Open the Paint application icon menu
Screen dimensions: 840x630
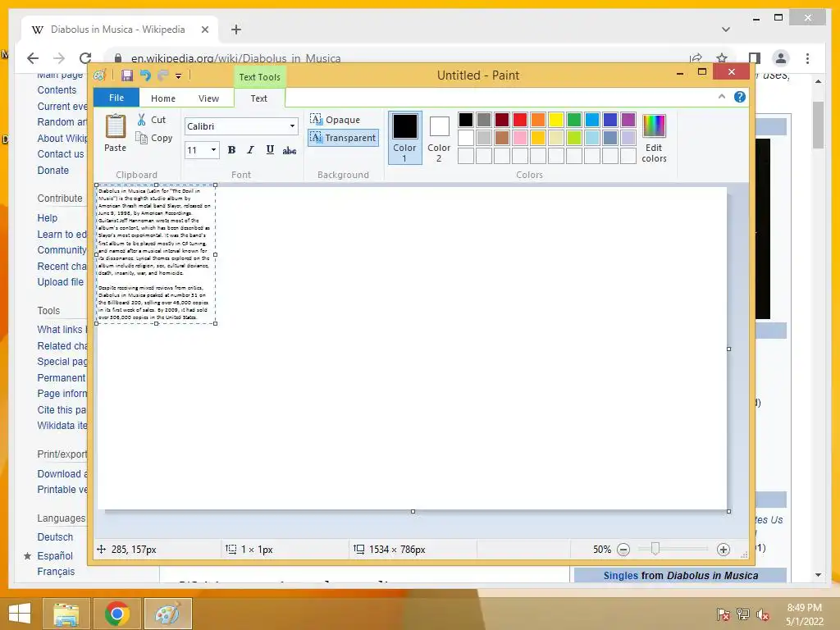pyautogui.click(x=100, y=75)
